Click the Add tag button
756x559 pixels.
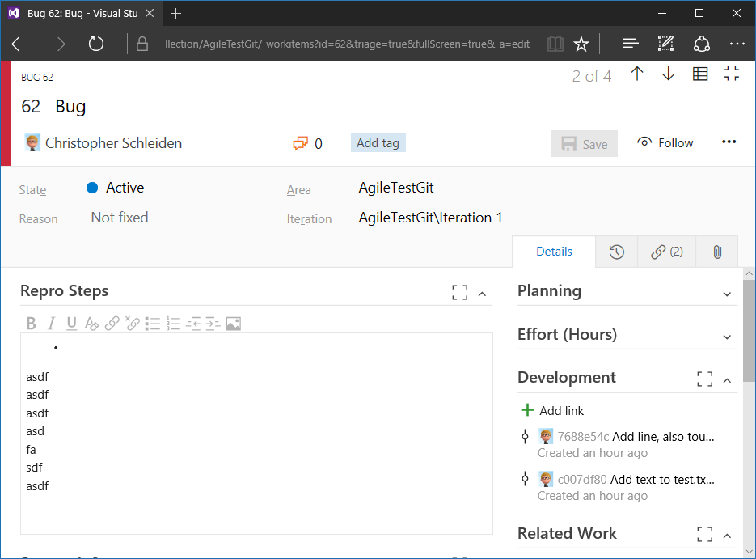pos(378,142)
